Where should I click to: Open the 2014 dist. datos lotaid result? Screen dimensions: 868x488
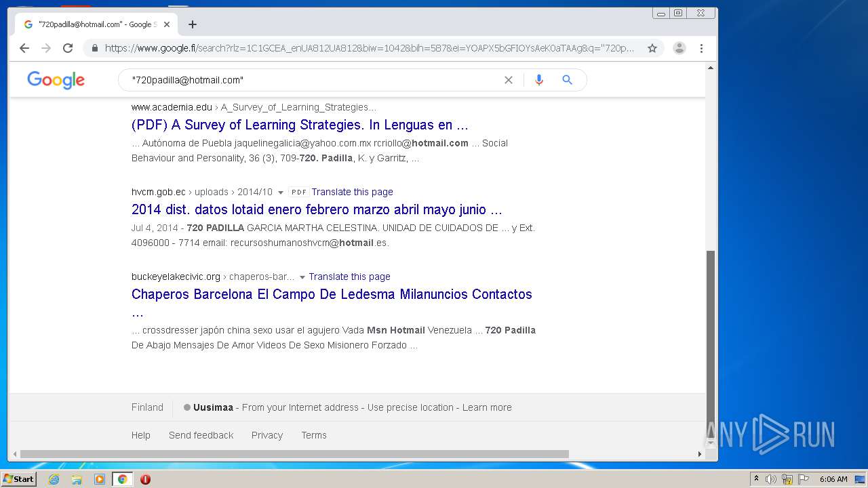pos(317,209)
